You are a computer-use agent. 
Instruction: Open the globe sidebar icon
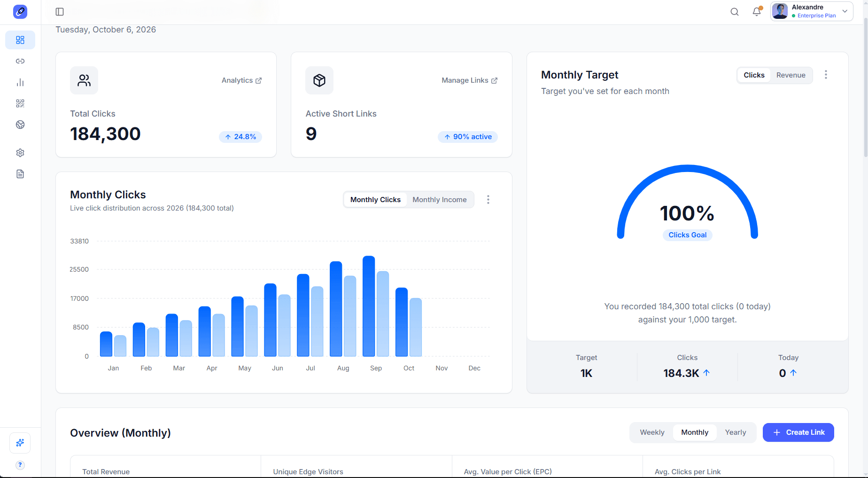click(20, 125)
